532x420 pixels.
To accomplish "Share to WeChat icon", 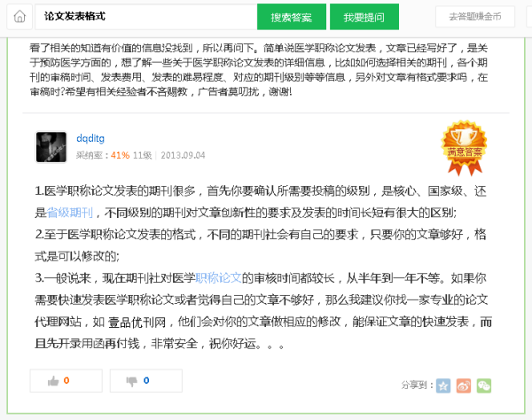I will (484, 385).
